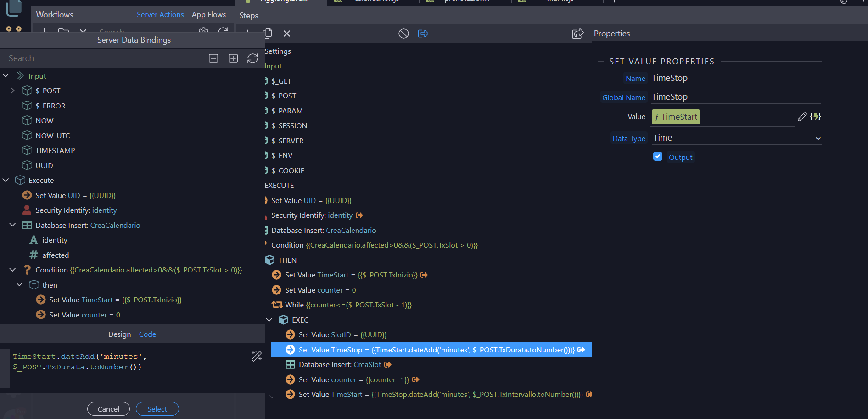Click the Cancel button

click(108, 409)
